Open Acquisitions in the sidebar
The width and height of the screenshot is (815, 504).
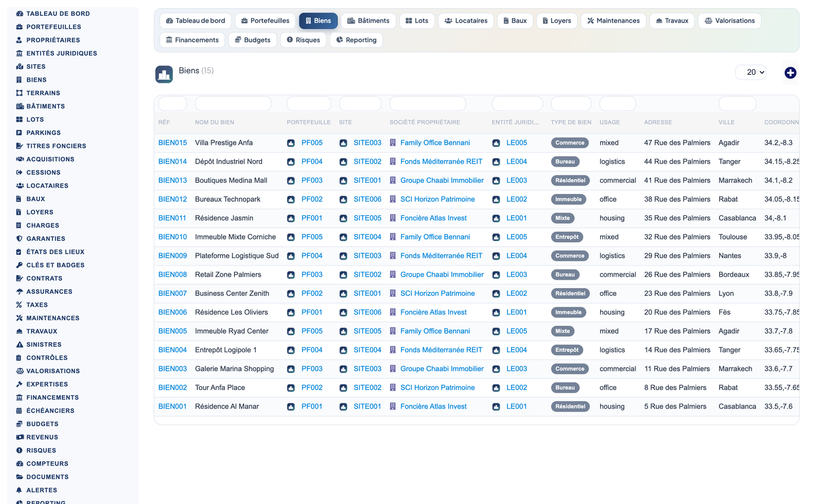tap(50, 159)
